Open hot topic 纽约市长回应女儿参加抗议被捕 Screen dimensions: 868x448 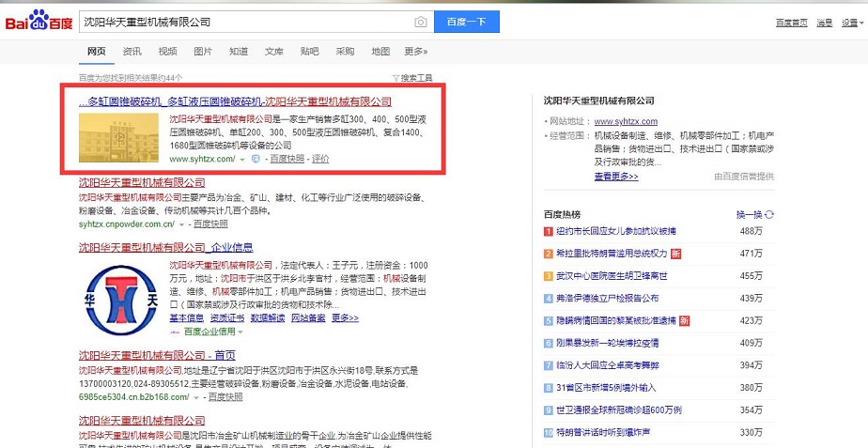615,231
